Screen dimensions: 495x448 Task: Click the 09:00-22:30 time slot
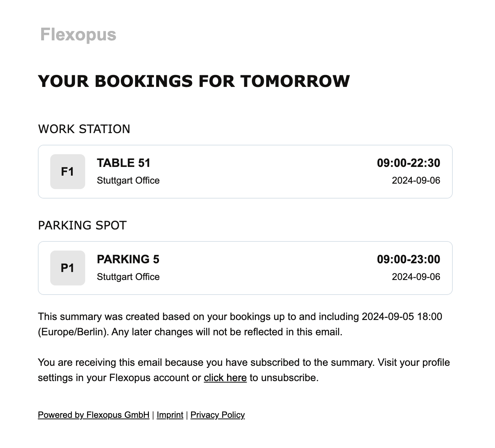coord(408,163)
